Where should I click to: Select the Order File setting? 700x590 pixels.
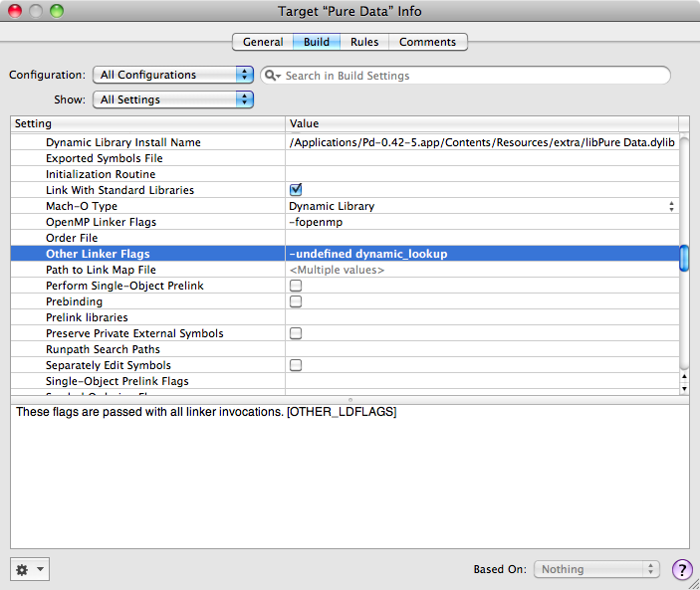pos(346,238)
